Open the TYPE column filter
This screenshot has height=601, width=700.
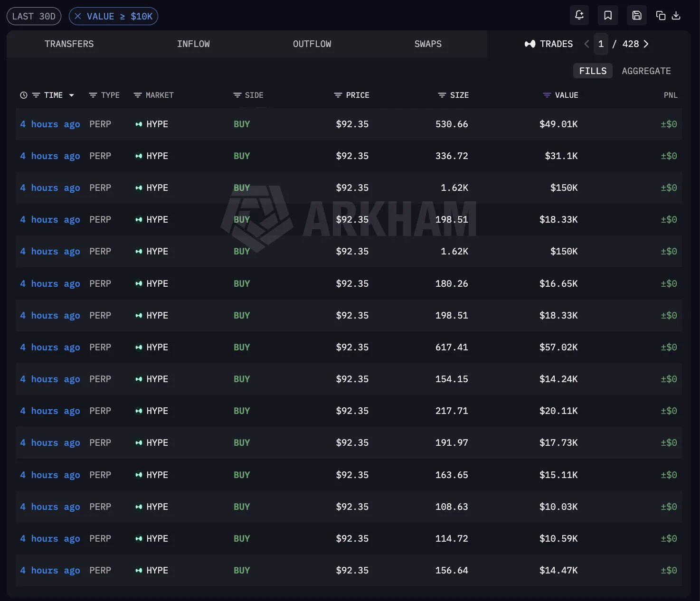[x=93, y=95]
